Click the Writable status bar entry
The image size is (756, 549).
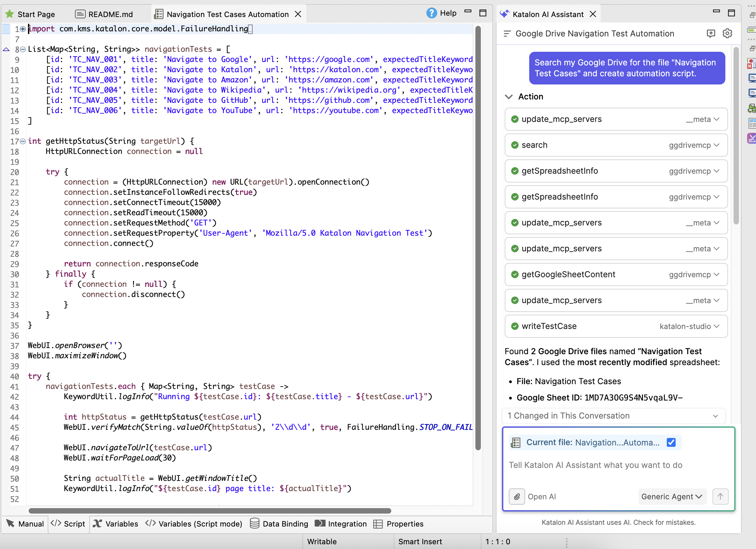coord(322,542)
